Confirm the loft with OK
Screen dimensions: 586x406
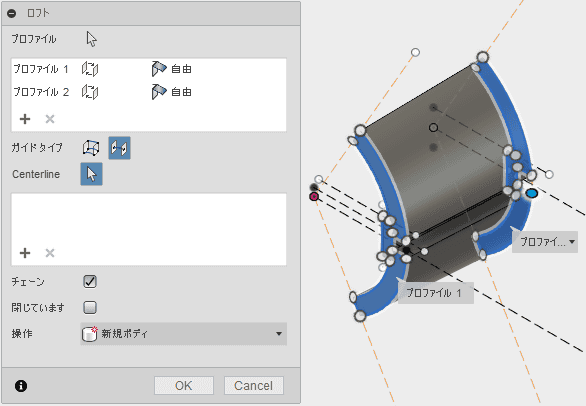coord(184,385)
